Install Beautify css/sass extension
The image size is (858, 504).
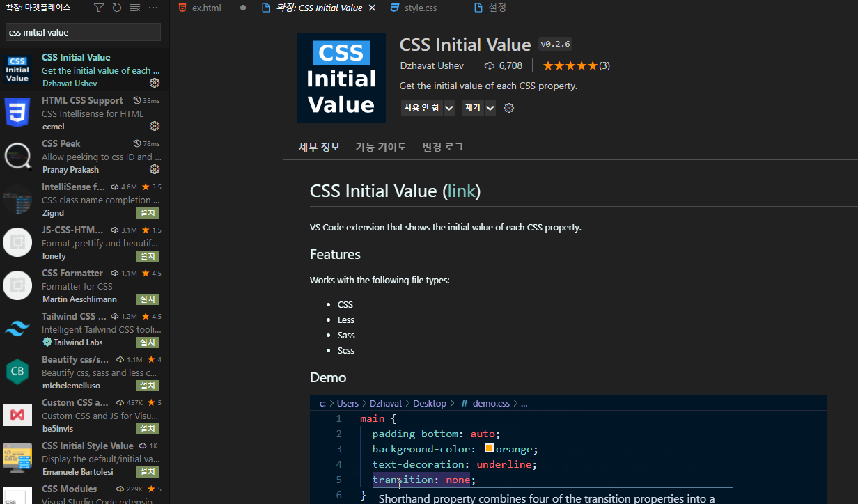click(x=148, y=386)
